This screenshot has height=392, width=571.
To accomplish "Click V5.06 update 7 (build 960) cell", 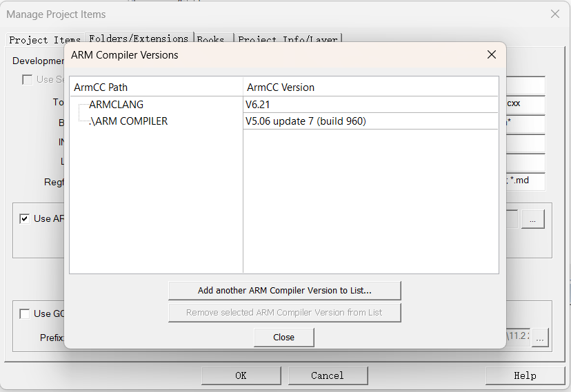I will tap(370, 121).
